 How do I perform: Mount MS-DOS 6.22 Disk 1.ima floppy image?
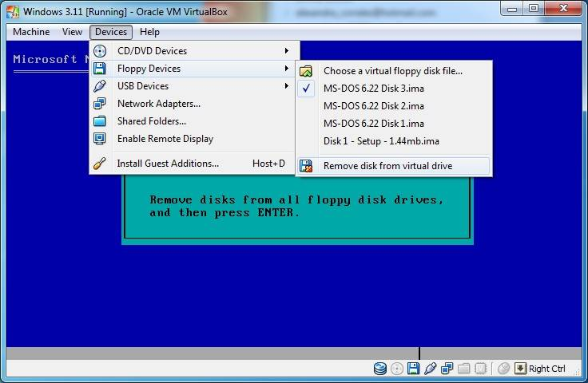[x=373, y=124]
